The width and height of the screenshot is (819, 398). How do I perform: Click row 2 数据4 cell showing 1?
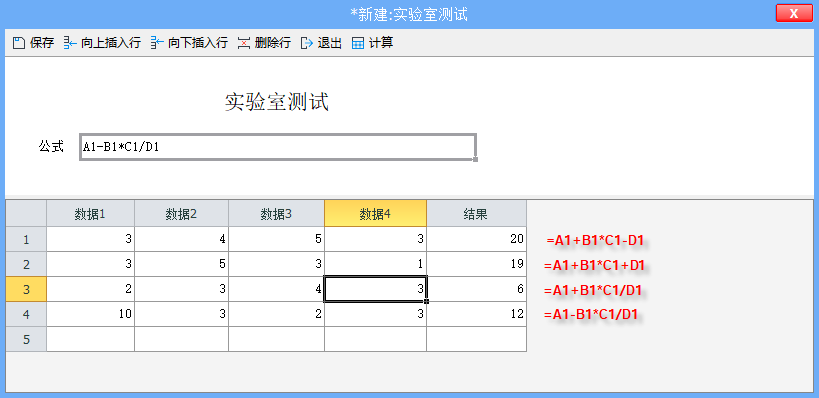pos(376,264)
